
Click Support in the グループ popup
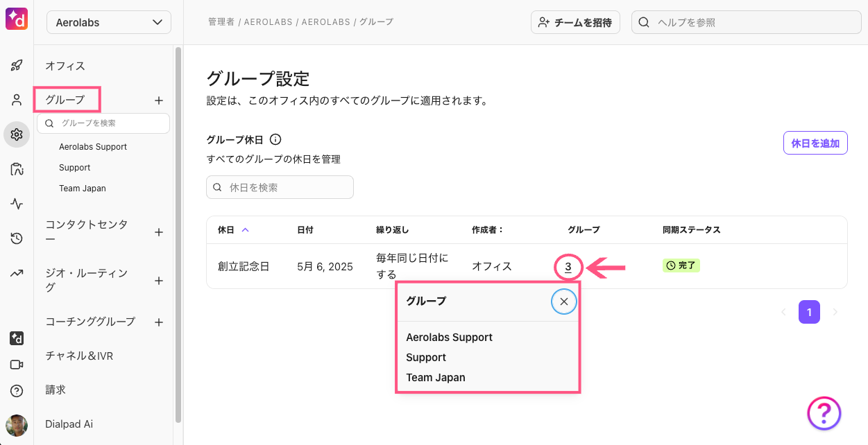pyautogui.click(x=426, y=358)
